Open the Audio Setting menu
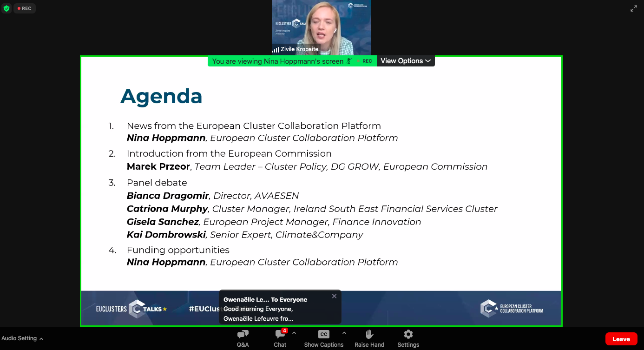This screenshot has width=644, height=350. [x=22, y=338]
